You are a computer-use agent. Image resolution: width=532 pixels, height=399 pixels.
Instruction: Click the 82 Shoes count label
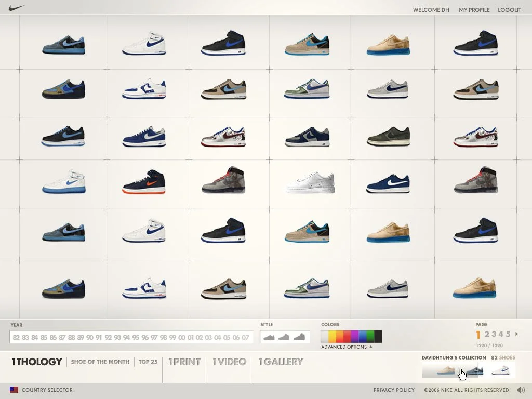(x=503, y=357)
